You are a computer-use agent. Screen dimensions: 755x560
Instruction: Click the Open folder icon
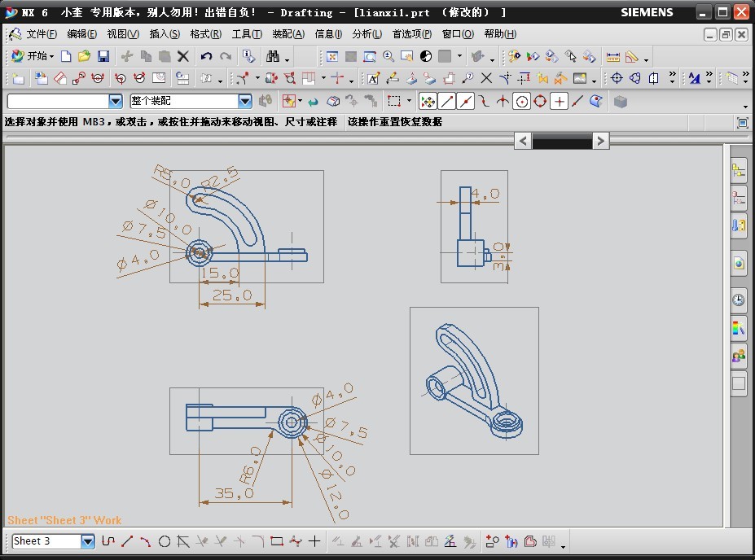84,56
